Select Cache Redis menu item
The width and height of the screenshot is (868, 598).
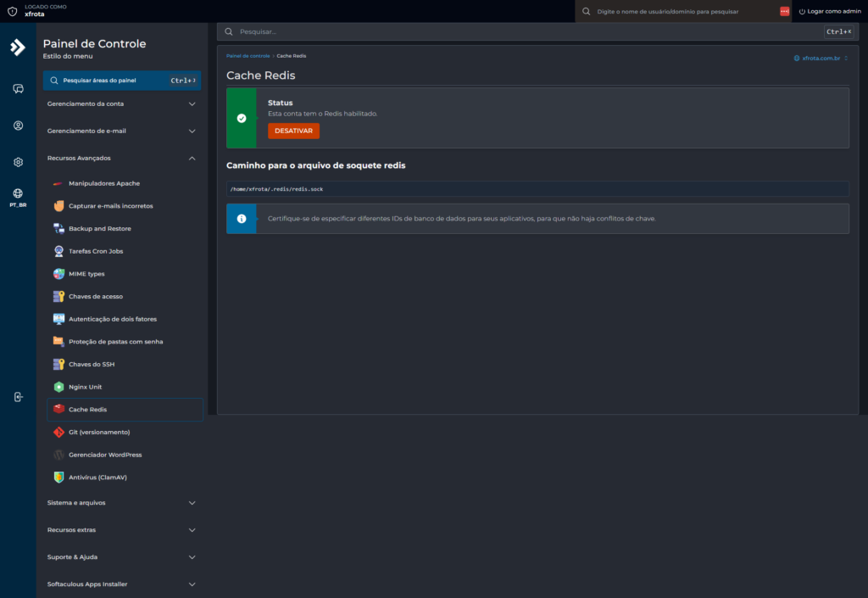(125, 410)
